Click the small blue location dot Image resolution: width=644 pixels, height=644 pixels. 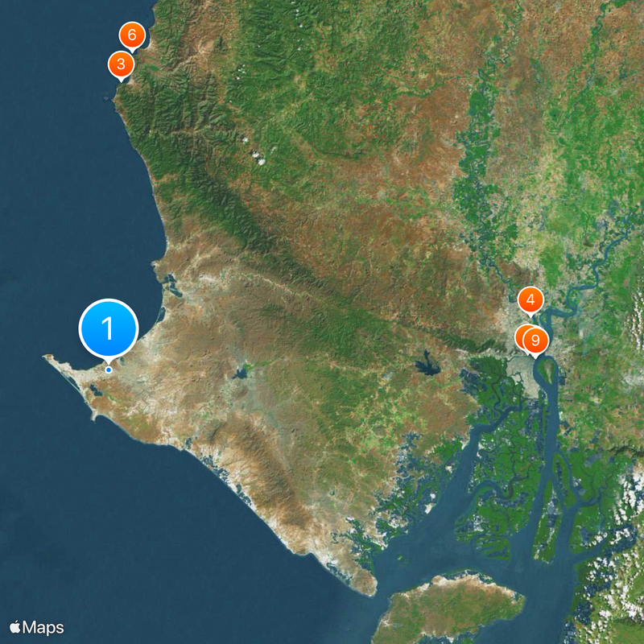109,370
